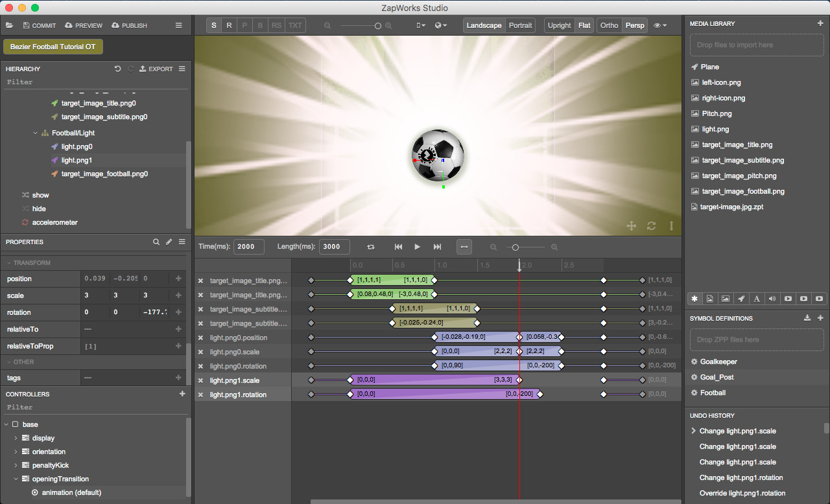Click the audio filter icon in Media Library
Screen dimensions: 830x504
[x=772, y=299]
